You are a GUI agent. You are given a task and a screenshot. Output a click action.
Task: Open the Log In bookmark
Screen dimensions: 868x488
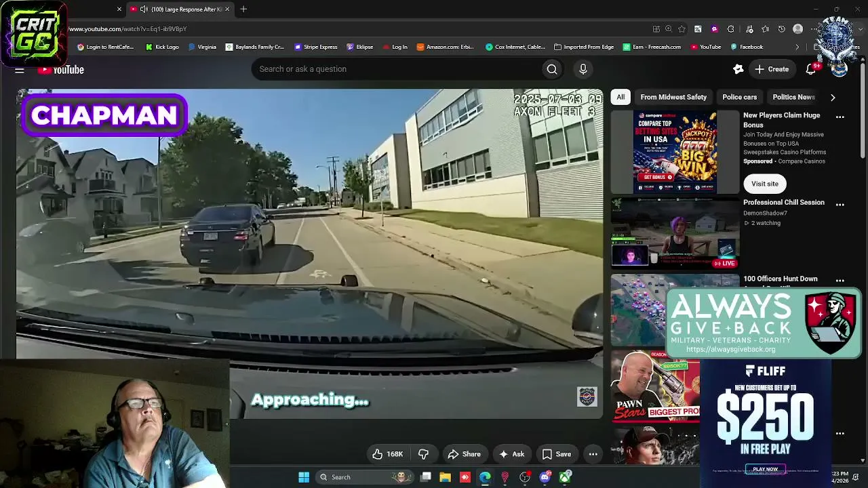[x=395, y=47]
